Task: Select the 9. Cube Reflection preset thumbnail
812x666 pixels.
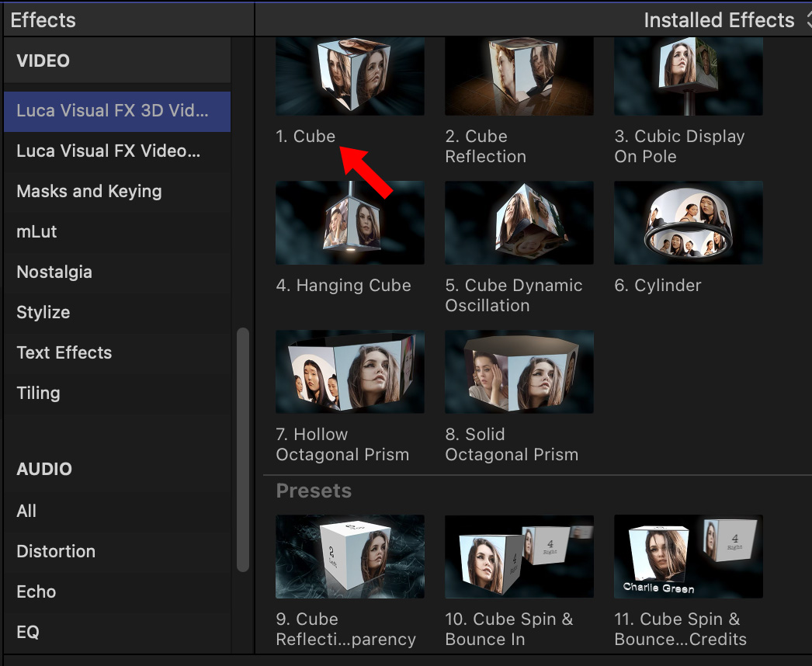Action: (349, 556)
